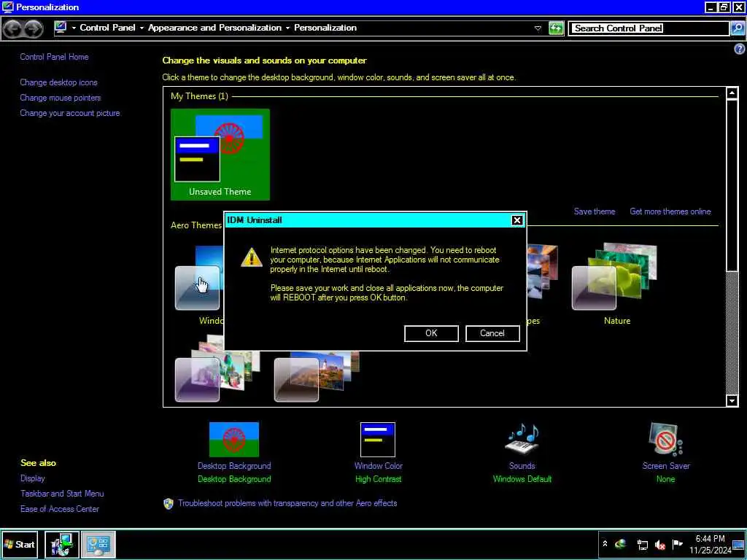Open the Help question mark icon
Image resolution: width=747 pixels, height=560 pixels.
[x=740, y=49]
